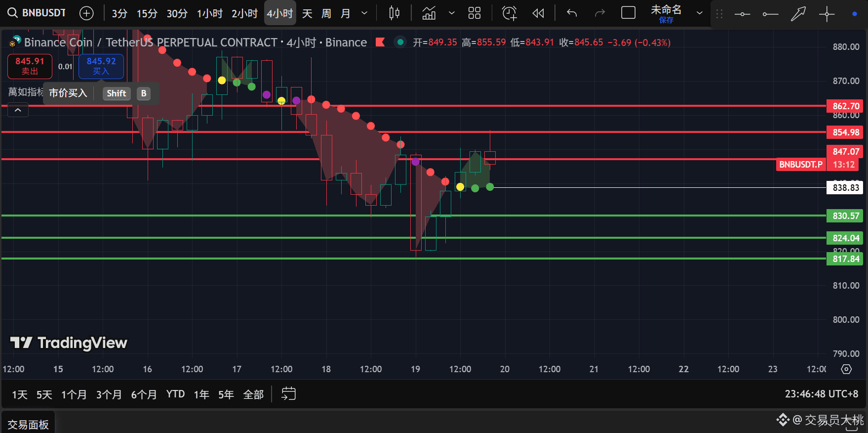Open the layout rectangle icon
The image size is (868, 433).
point(628,13)
